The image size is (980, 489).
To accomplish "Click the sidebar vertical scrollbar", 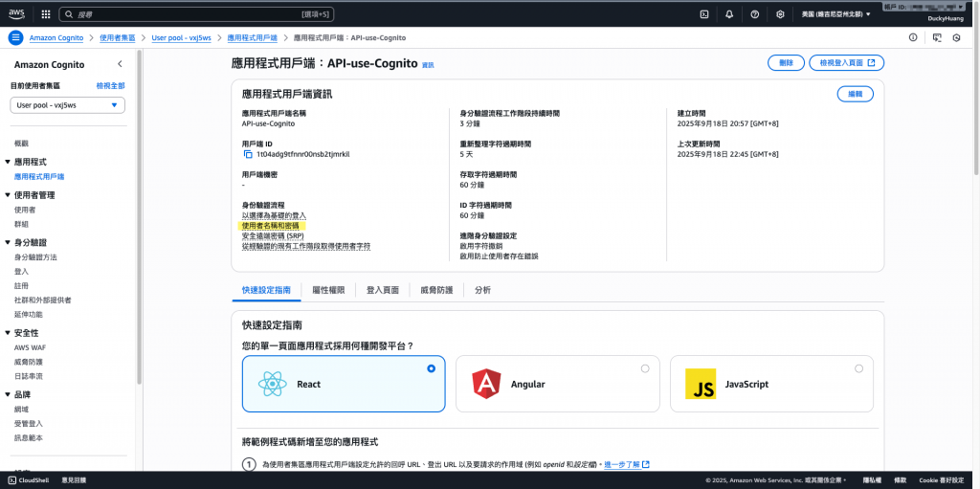I will [139, 219].
